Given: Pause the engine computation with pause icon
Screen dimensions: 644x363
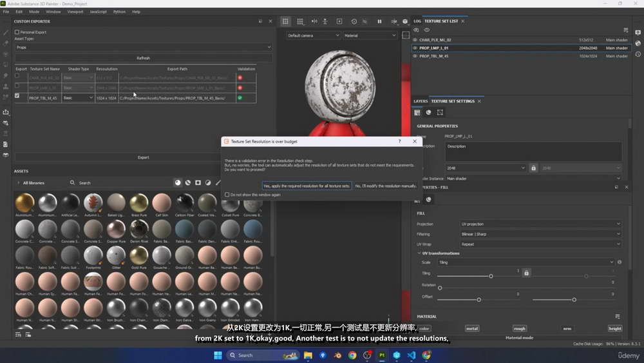Looking at the screenshot, I should tap(379, 21).
